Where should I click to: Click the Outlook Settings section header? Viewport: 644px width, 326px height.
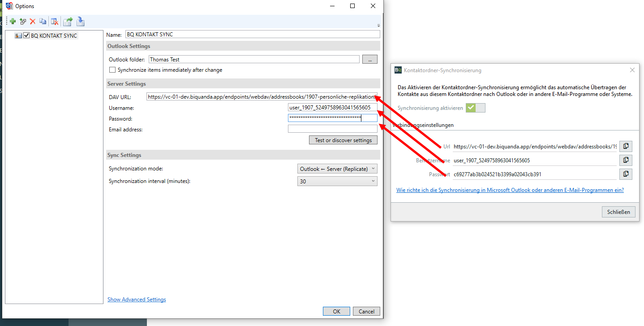(x=243, y=46)
